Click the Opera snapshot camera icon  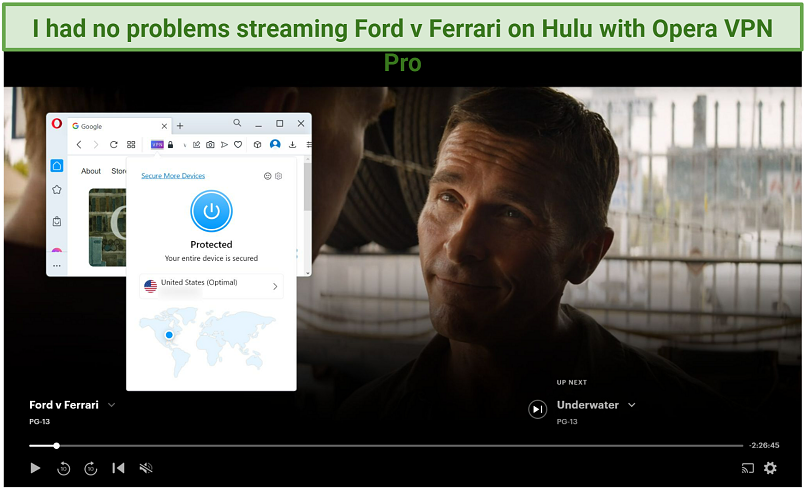pyautogui.click(x=211, y=144)
